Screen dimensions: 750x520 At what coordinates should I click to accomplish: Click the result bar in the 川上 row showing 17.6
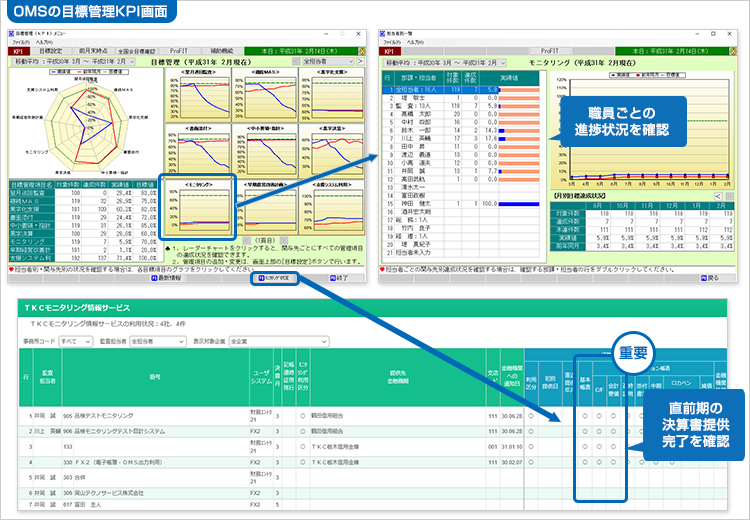pyautogui.click(x=518, y=139)
